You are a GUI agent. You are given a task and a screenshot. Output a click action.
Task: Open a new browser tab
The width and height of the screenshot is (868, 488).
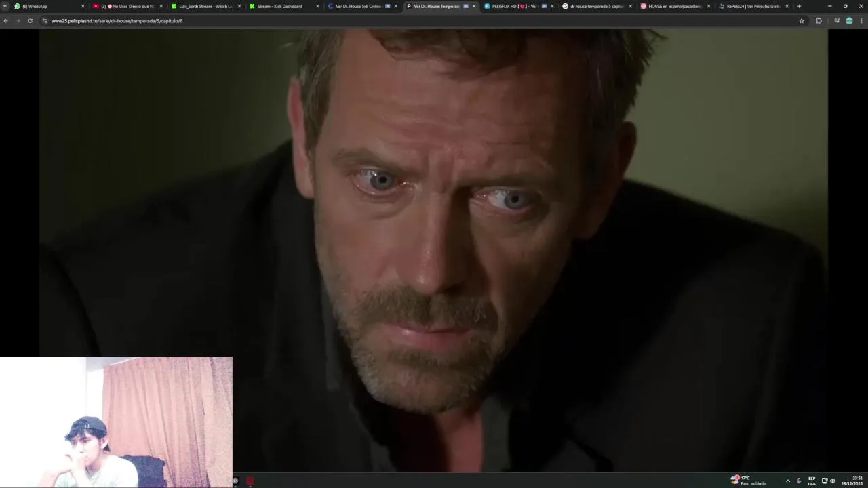(799, 6)
